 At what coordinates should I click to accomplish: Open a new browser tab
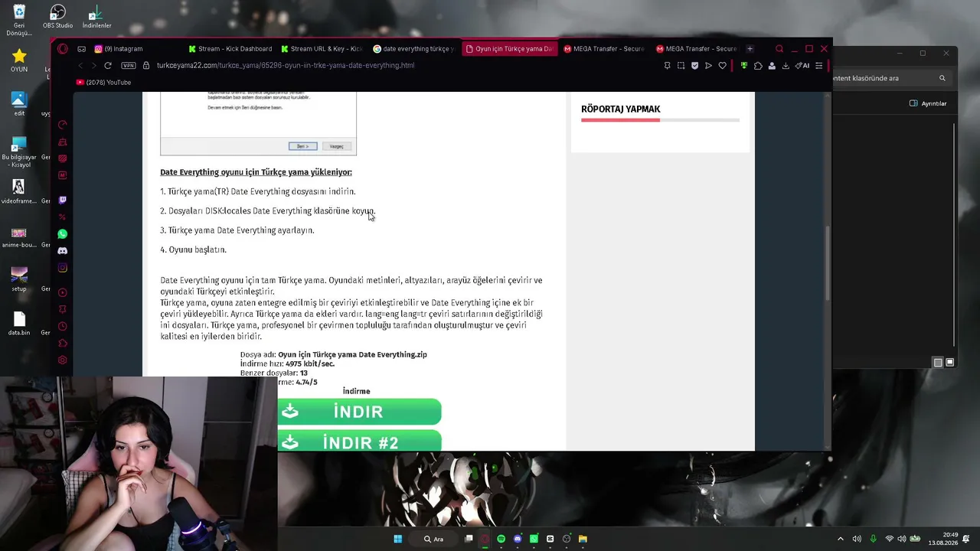click(x=750, y=49)
